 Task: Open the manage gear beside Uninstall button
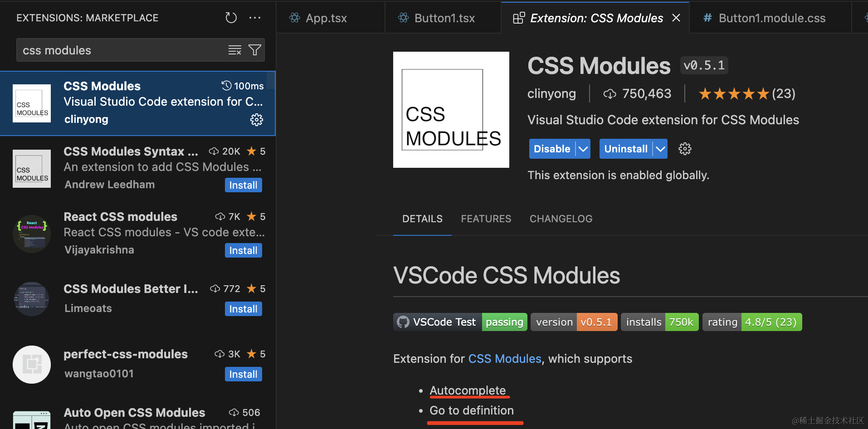(x=685, y=149)
